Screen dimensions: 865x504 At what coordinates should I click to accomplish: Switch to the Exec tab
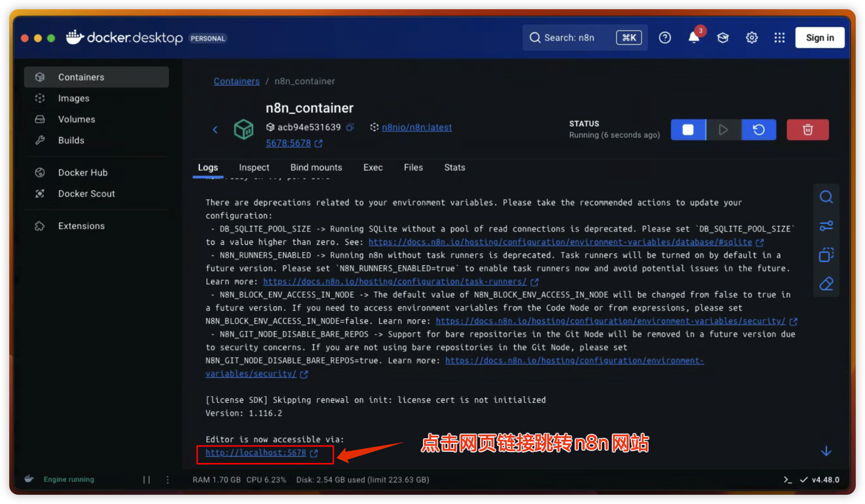[373, 167]
